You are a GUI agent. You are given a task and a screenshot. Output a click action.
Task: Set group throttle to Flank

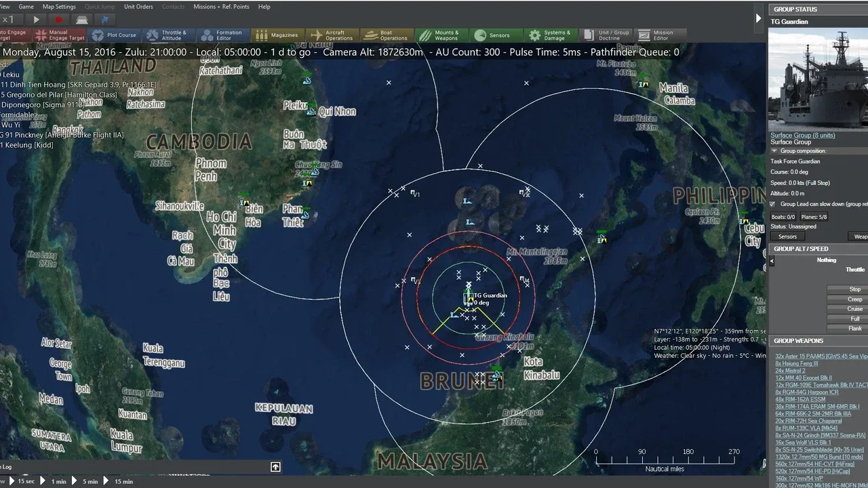(x=854, y=329)
